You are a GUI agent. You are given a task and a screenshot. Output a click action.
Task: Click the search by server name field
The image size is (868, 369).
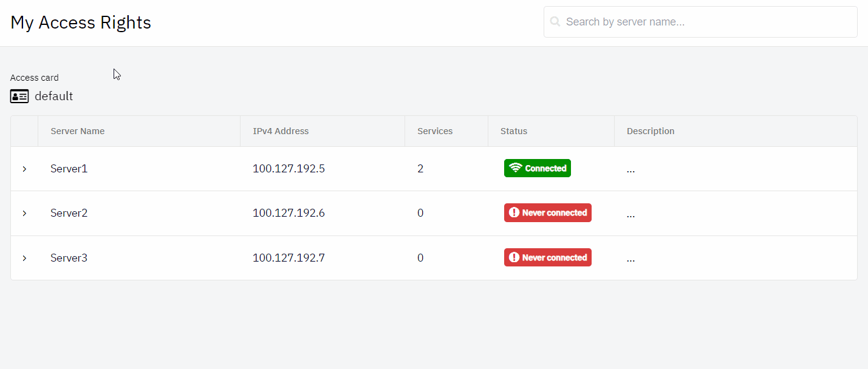(x=700, y=22)
